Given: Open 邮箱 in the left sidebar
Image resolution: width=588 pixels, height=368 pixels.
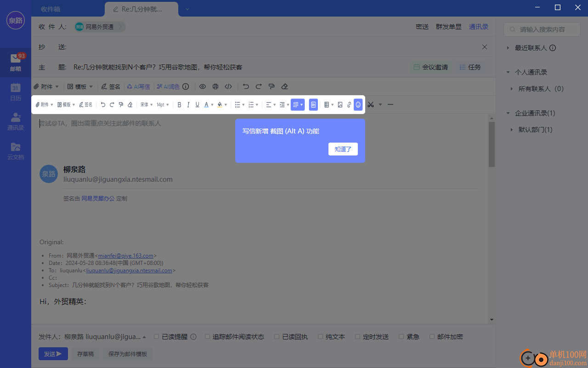Looking at the screenshot, I should point(16,63).
